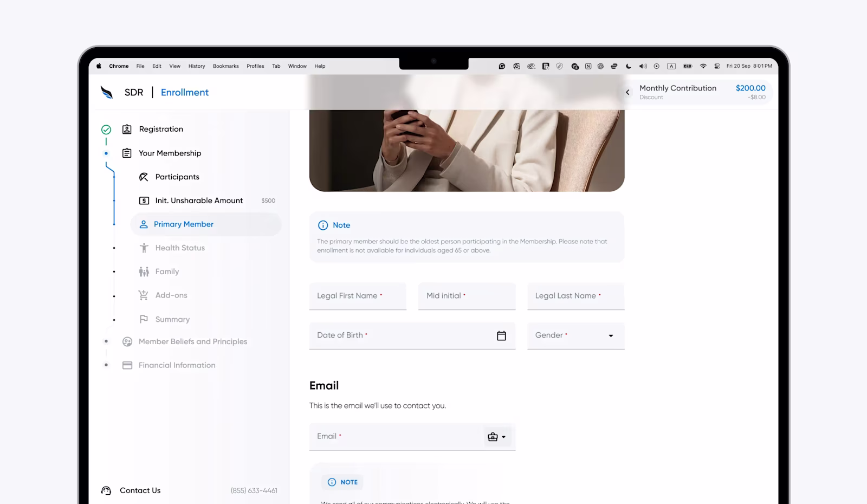Open the Window menu

click(297, 66)
